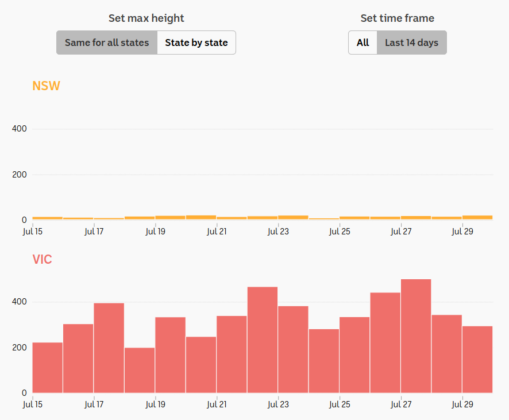Select 'Same for all states' max height
The width and height of the screenshot is (509, 420).
(x=107, y=43)
